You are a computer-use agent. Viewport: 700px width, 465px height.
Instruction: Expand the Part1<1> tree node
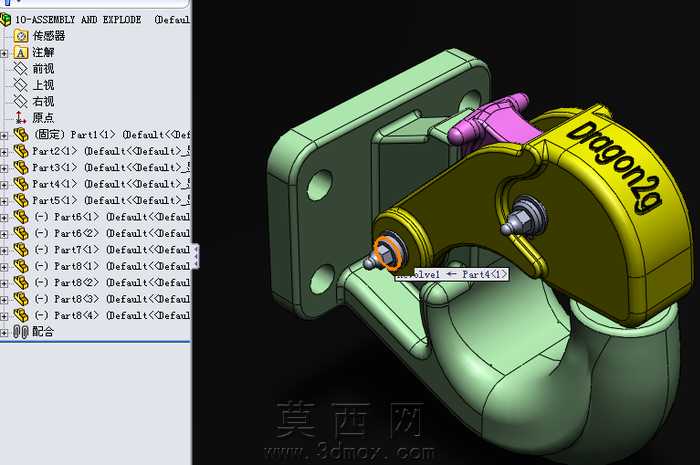[x=4, y=136]
